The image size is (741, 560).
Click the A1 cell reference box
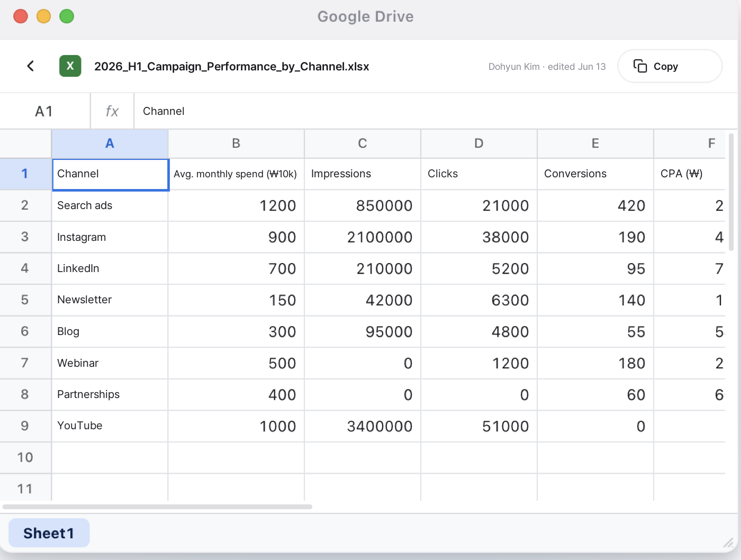(x=44, y=111)
